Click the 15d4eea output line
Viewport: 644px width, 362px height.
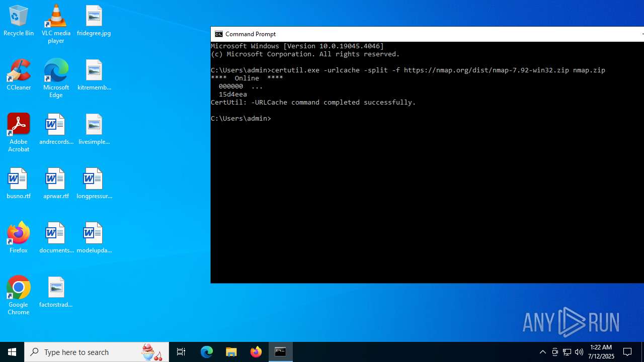click(233, 95)
